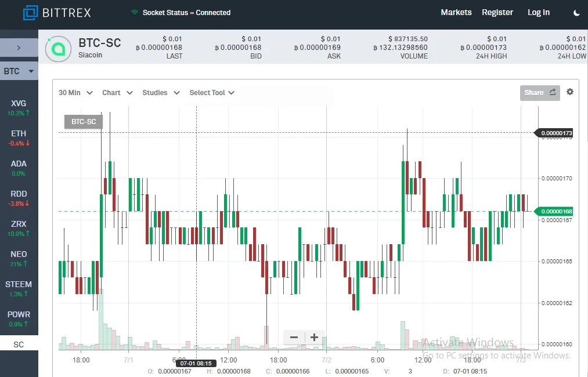Click the $ 837135.50 volume figure
The width and height of the screenshot is (588, 377).
click(408, 39)
